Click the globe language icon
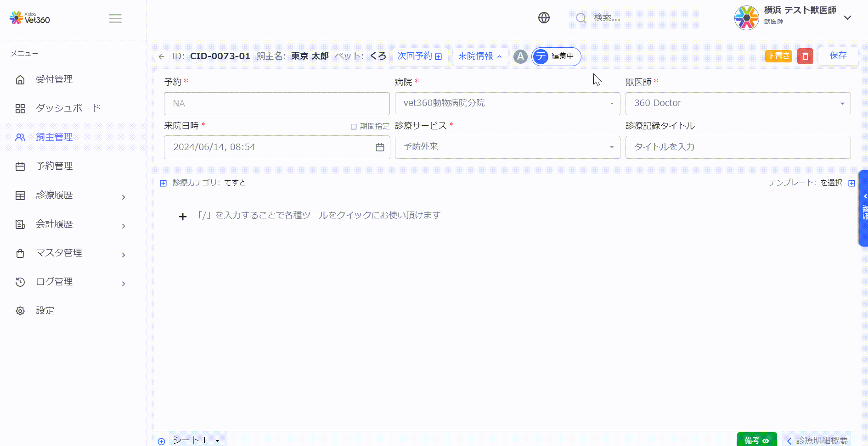The image size is (868, 446). (x=544, y=18)
